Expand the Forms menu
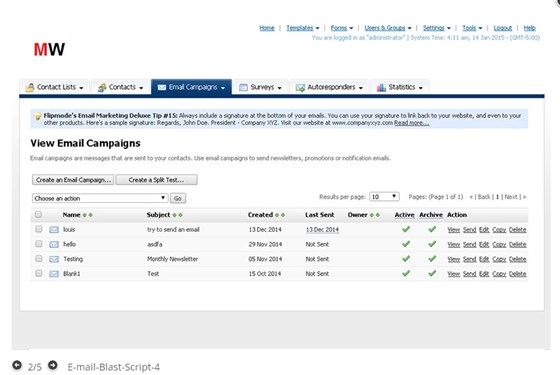The image size is (560, 375). click(342, 28)
